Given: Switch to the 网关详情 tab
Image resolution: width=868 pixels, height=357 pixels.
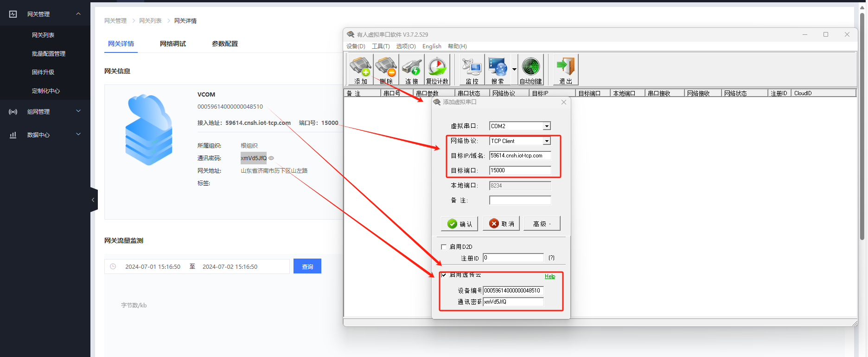Looking at the screenshot, I should tap(121, 44).
